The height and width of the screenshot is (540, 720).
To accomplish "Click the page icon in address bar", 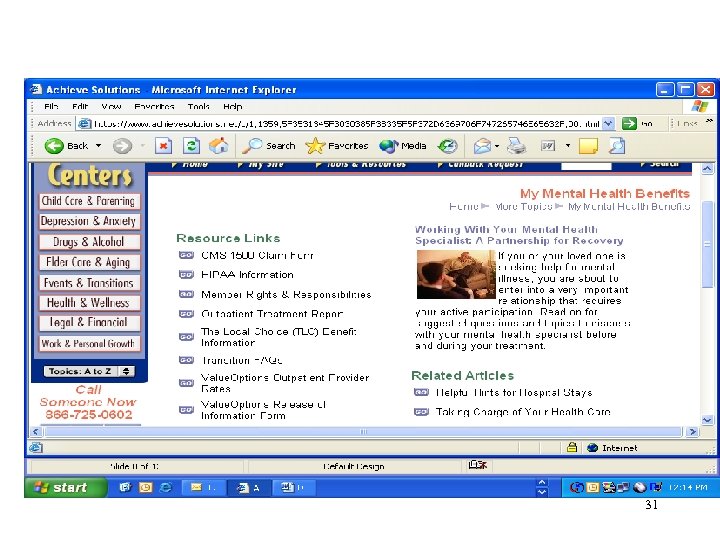I will pos(84,124).
